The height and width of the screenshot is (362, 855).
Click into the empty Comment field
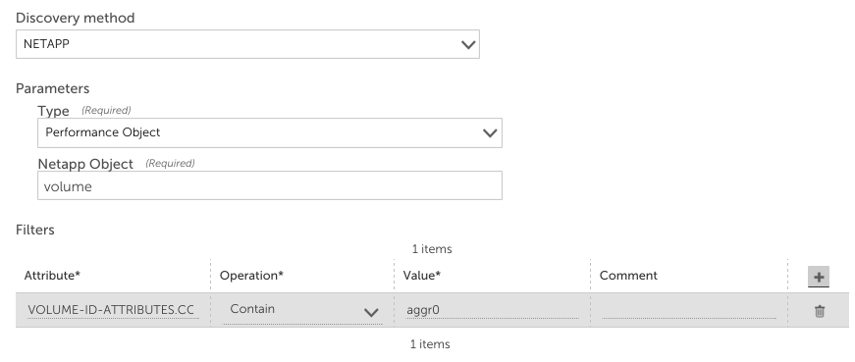click(689, 310)
